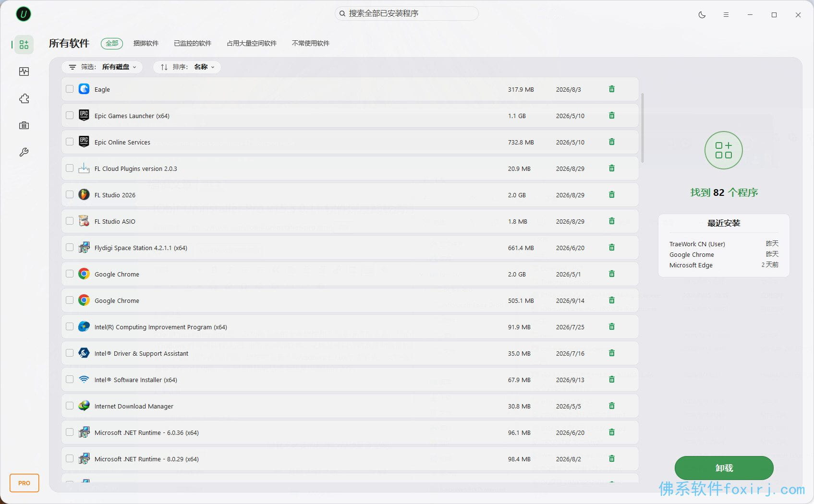Viewport: 814px width, 504px height.
Task: Click the green 卸载 button
Action: tap(724, 468)
